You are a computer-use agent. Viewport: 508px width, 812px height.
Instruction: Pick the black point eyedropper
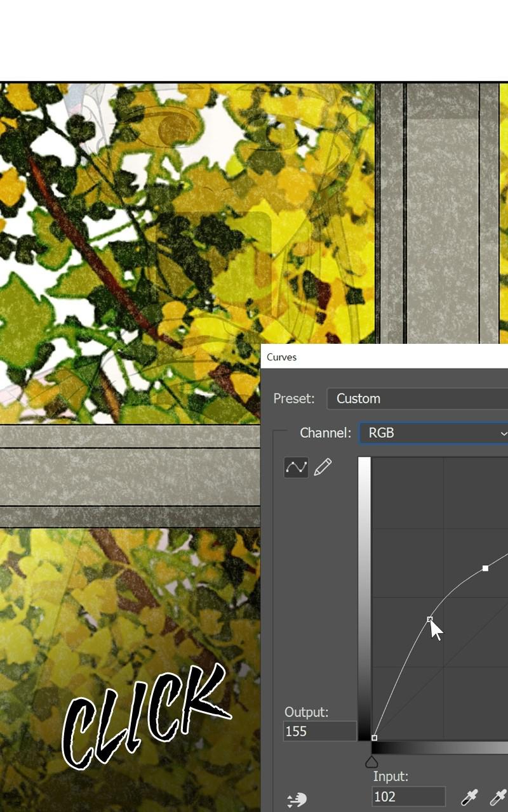[x=469, y=797]
